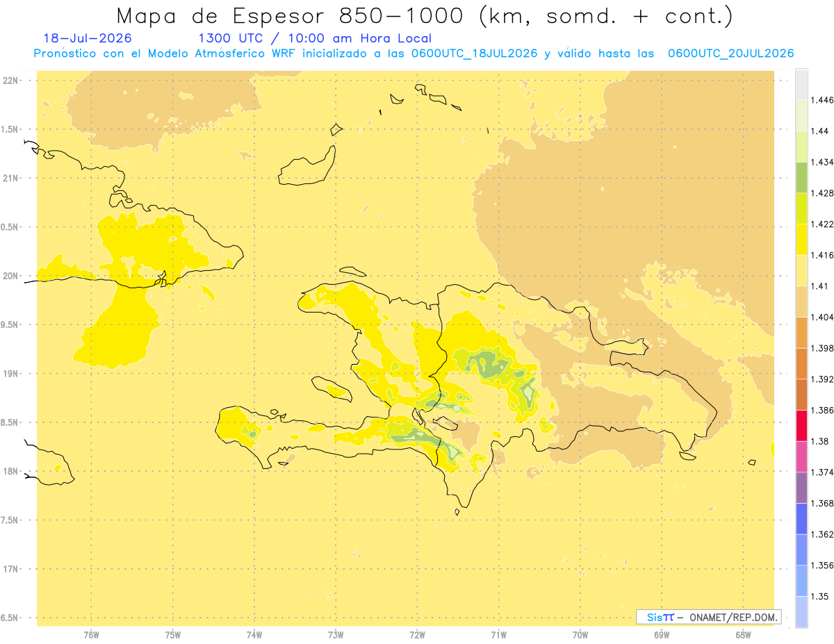Click the legend value "1.398"
This screenshot has width=834, height=644.
click(822, 348)
